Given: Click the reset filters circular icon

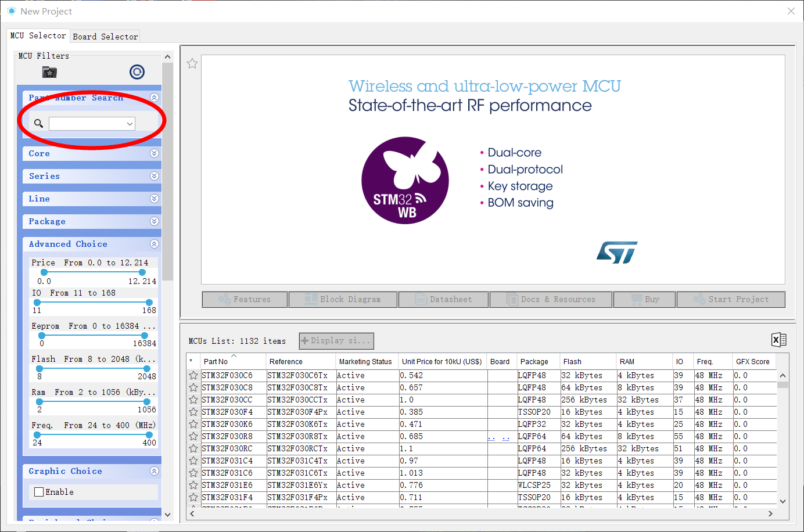Looking at the screenshot, I should 137,72.
